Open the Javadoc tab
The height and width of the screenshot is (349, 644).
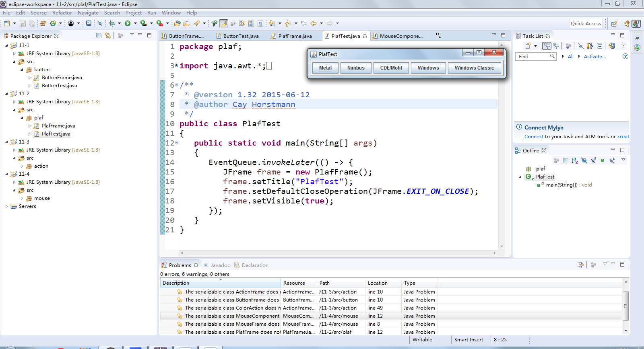(217, 265)
